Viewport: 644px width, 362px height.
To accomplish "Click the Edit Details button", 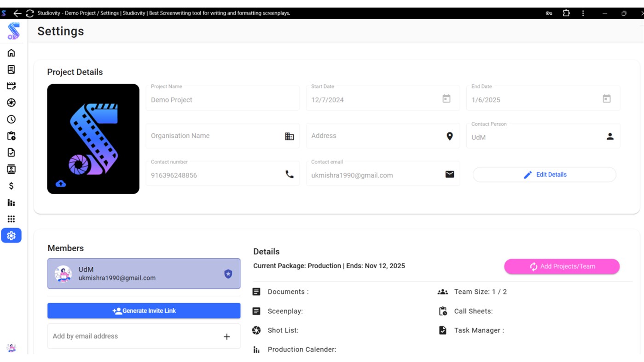I will (x=545, y=174).
